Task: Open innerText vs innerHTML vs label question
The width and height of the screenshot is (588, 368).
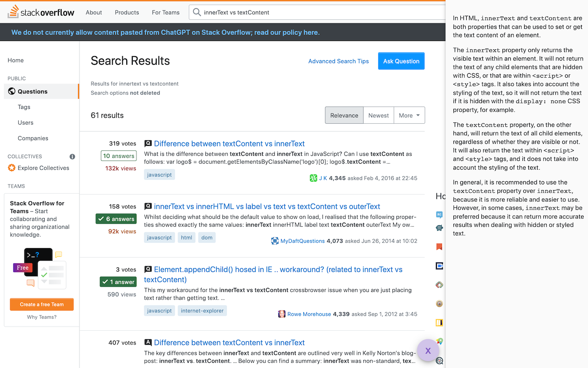Action: (x=267, y=207)
